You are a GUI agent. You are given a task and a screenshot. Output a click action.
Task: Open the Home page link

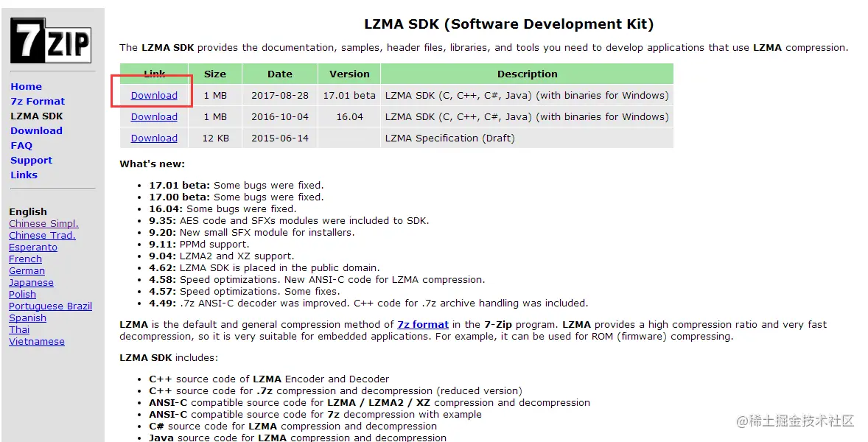coord(26,87)
